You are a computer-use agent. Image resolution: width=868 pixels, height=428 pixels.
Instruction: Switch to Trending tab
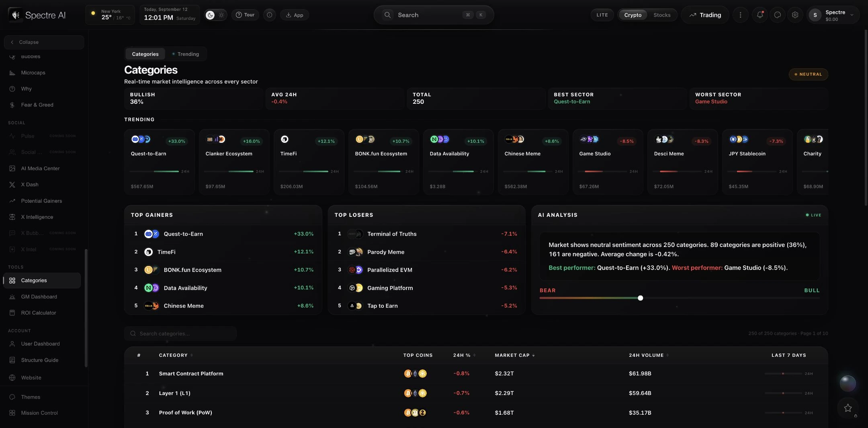(x=185, y=54)
